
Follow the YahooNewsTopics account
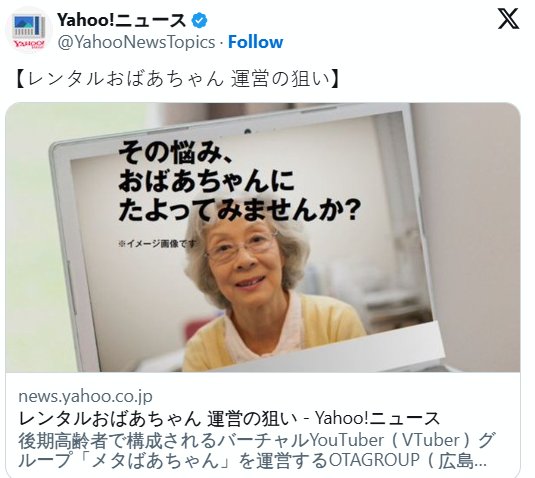pyautogui.click(x=255, y=42)
